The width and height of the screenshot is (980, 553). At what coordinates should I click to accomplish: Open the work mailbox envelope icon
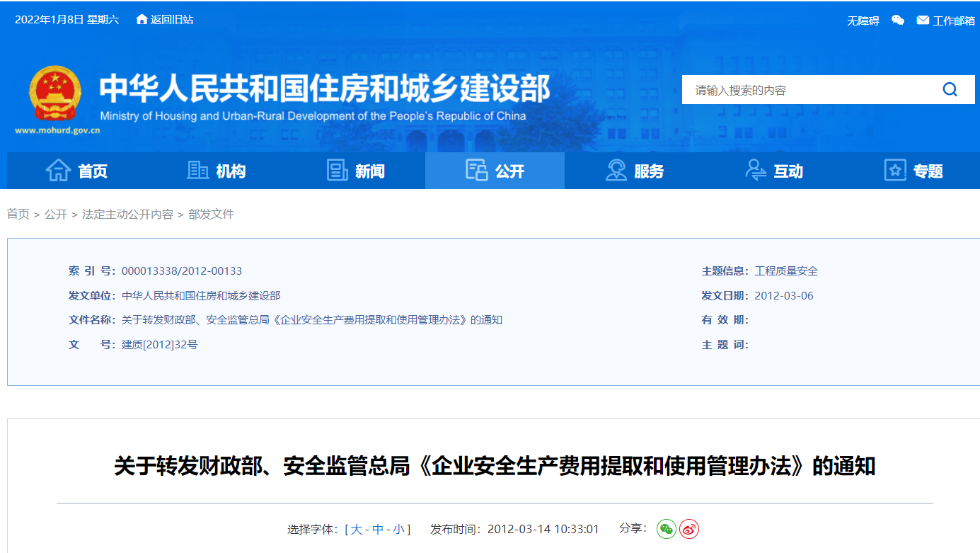tap(923, 20)
